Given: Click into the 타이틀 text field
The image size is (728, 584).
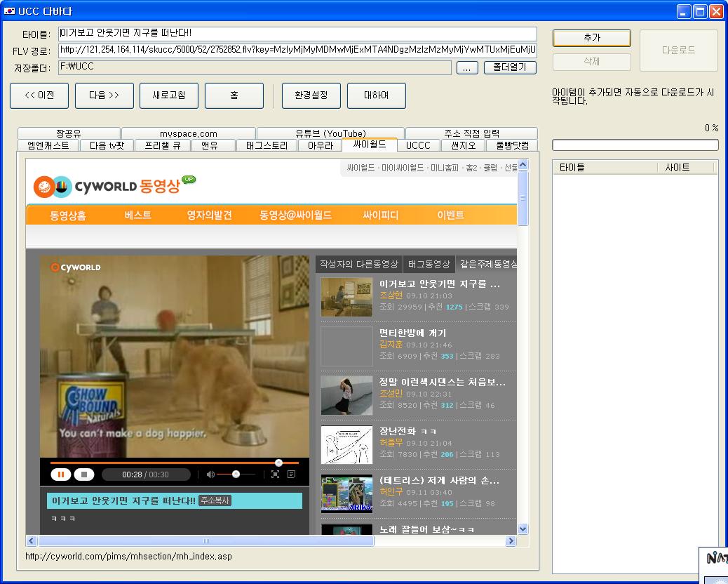Looking at the screenshot, I should [297, 34].
